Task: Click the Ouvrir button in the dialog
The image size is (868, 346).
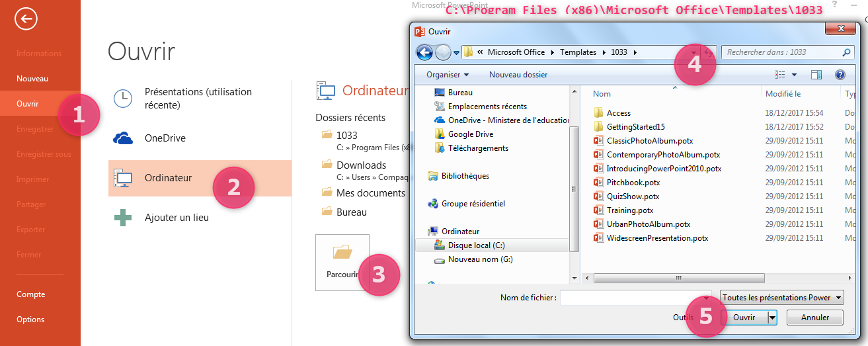Action: click(744, 318)
